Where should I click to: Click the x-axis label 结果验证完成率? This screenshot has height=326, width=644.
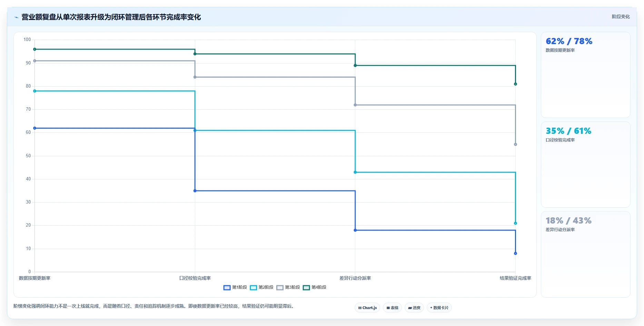(x=515, y=278)
